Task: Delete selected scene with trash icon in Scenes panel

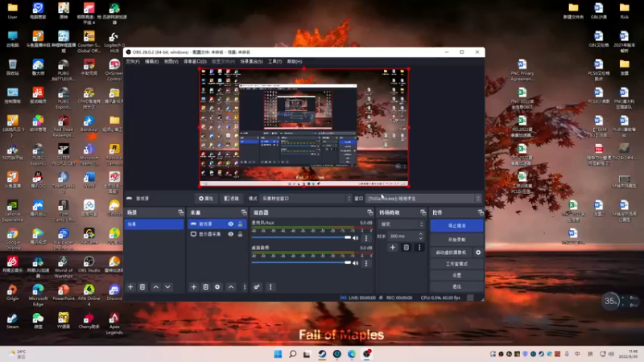Action: [142, 287]
